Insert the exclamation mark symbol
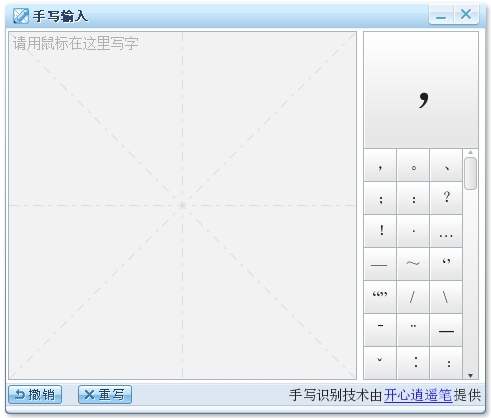 (380, 231)
